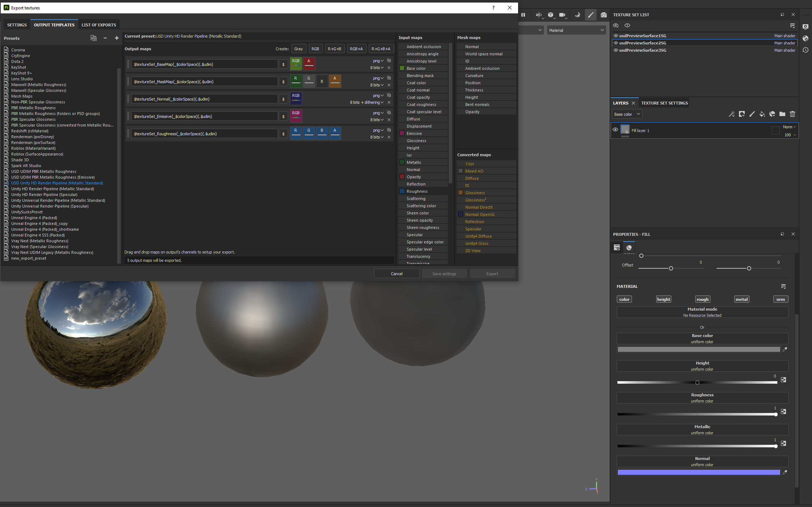Click the $ macro button for Roughness output
Image resolution: width=812 pixels, height=507 pixels.
283,134
